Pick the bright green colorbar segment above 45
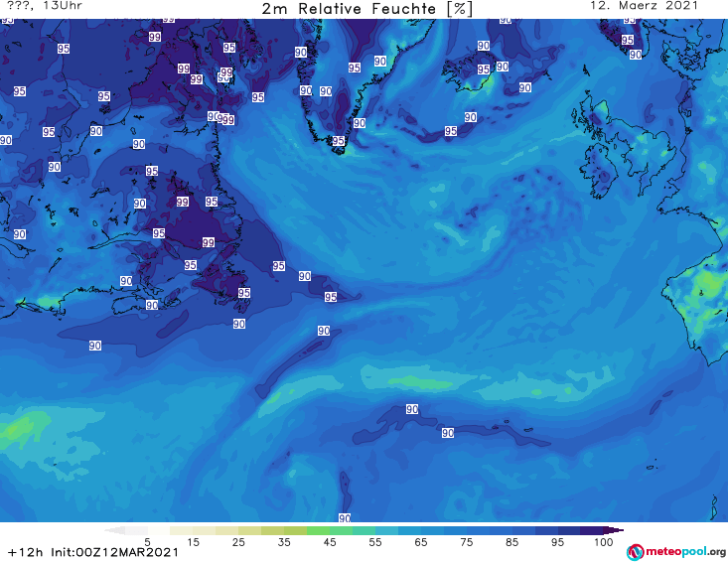Image resolution: width=728 pixels, height=562 pixels. coord(318,530)
